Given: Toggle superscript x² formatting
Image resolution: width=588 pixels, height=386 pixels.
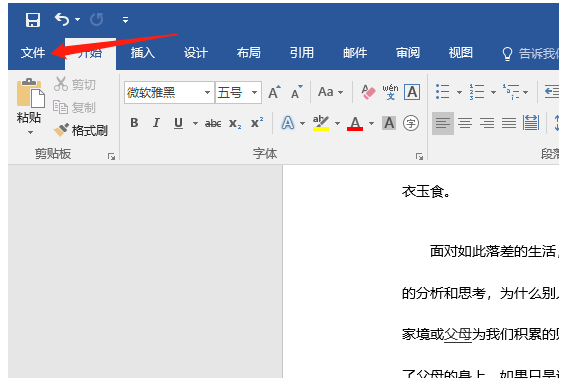Looking at the screenshot, I should click(x=257, y=122).
